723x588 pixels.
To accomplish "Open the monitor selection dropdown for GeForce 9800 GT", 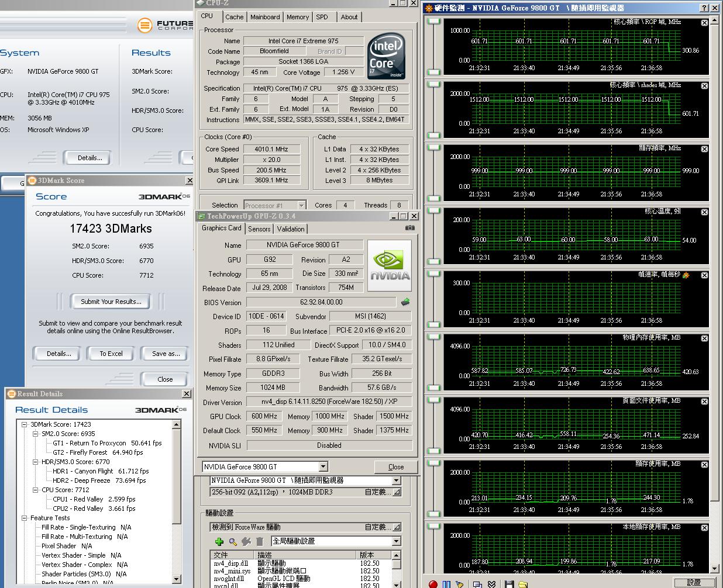I will point(396,480).
